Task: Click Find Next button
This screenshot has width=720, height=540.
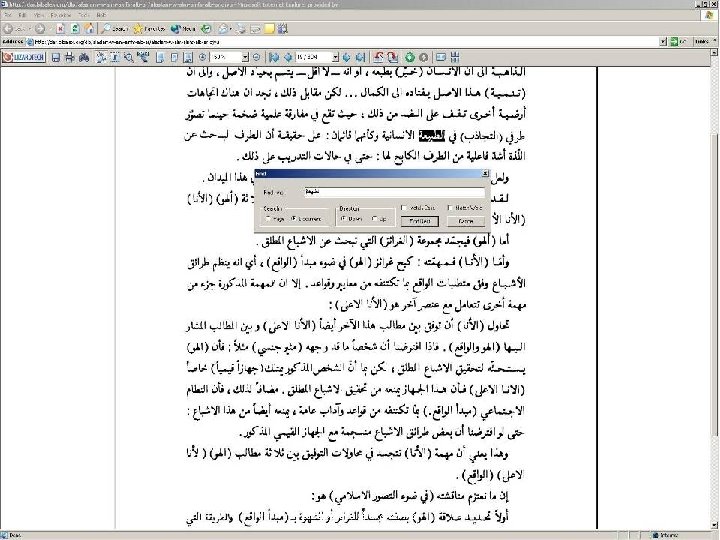Action: coord(420,221)
